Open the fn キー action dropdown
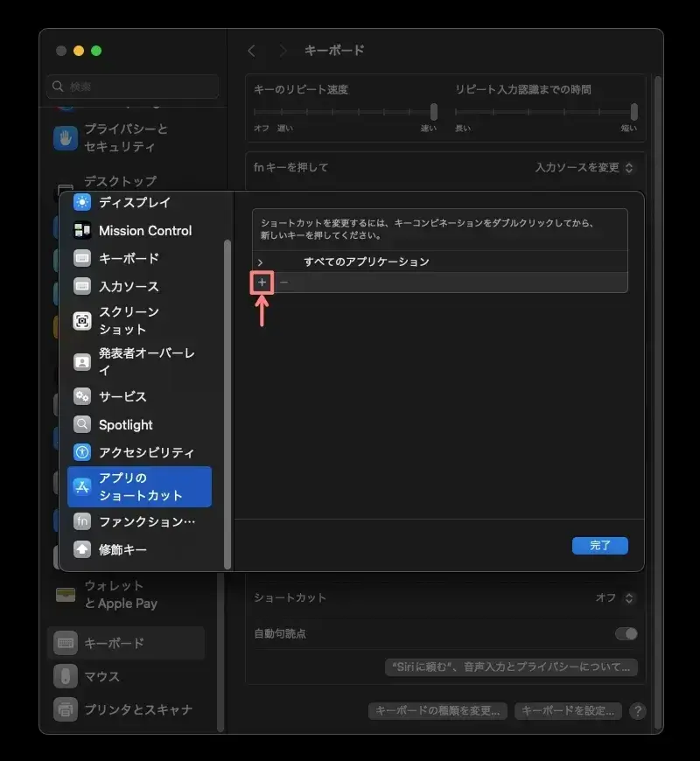The height and width of the screenshot is (761, 700). (x=580, y=167)
